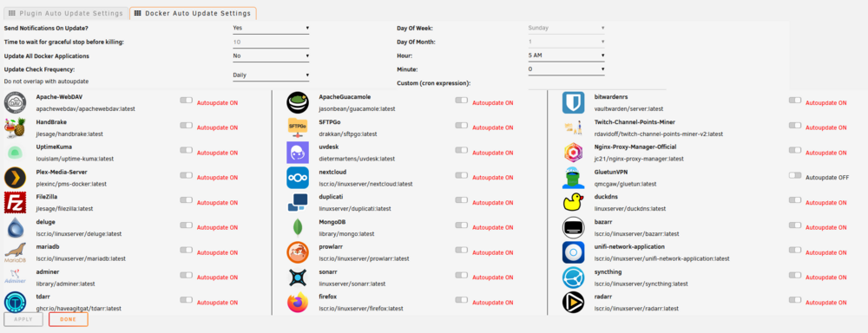Switch to Plugin Auto Update Settings tab
Screen dimensions: 868x333
tap(66, 13)
